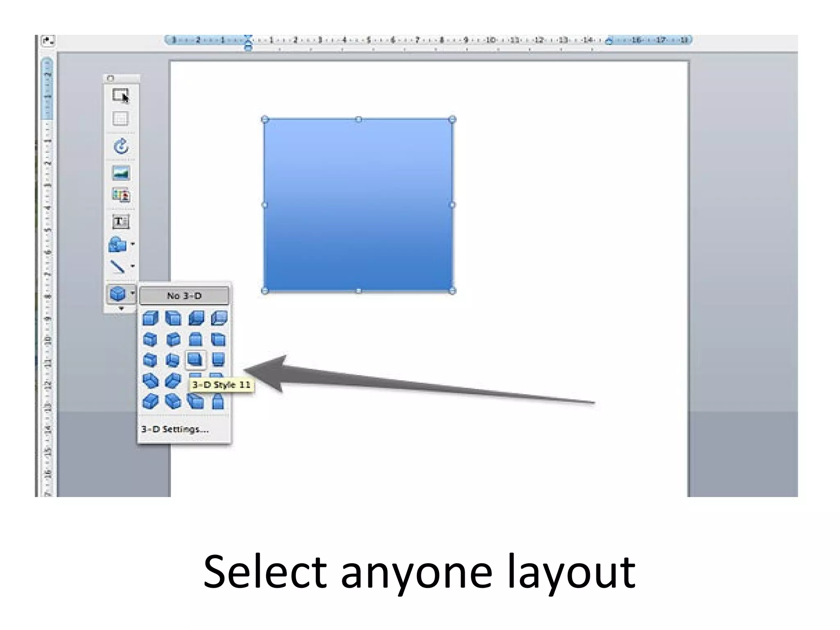Viewport: 840px width, 630px height.
Task: Apply 3-D Style 6 in second row
Action: click(173, 339)
